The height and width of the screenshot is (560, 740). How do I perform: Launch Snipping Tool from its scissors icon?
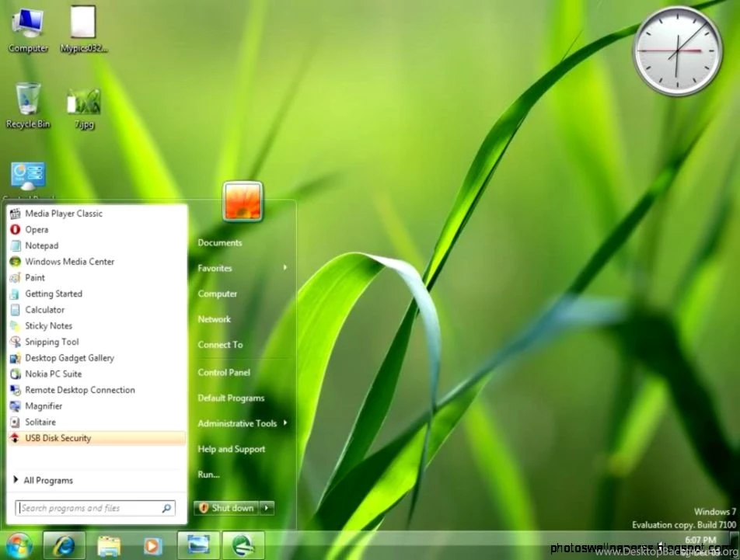coord(15,342)
